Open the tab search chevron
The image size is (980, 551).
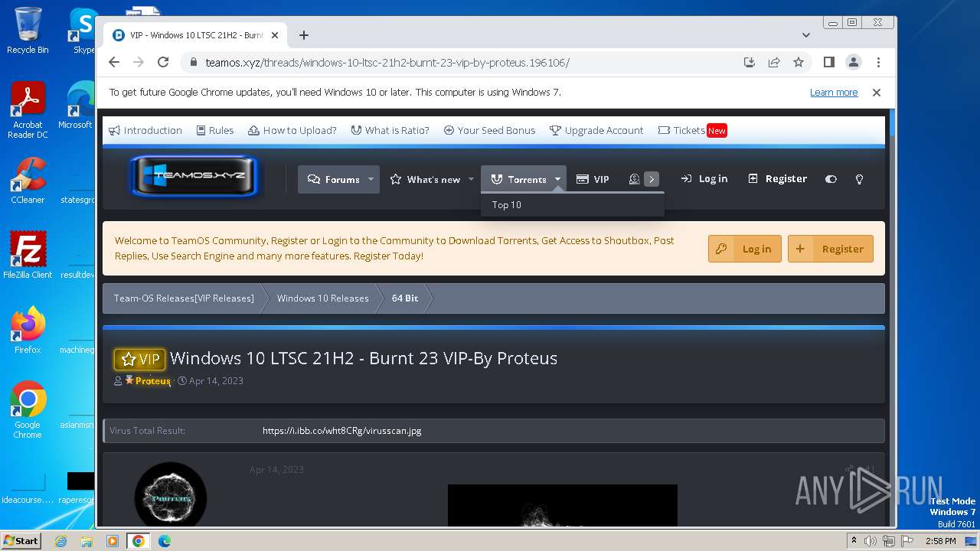pos(806,35)
